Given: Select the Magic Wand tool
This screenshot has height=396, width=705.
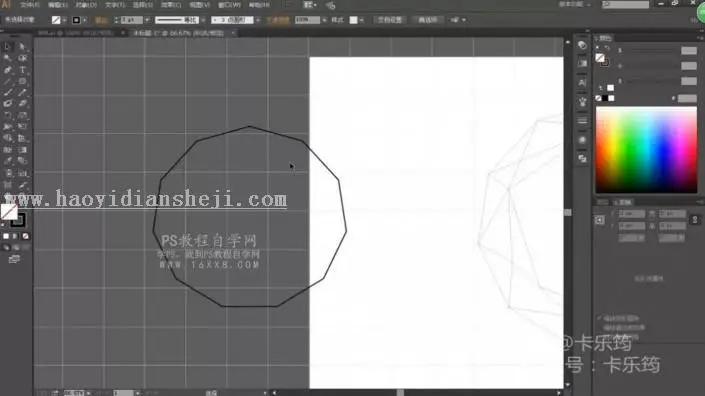Looking at the screenshot, I should point(8,58).
